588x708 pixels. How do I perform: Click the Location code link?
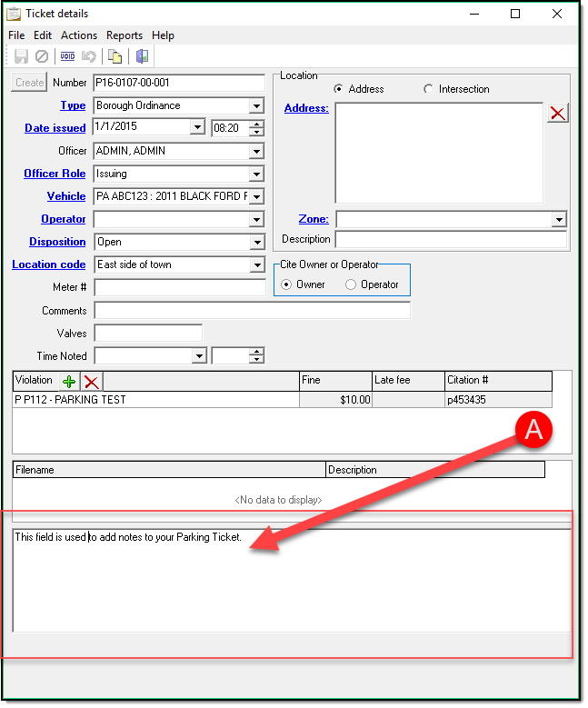click(49, 264)
